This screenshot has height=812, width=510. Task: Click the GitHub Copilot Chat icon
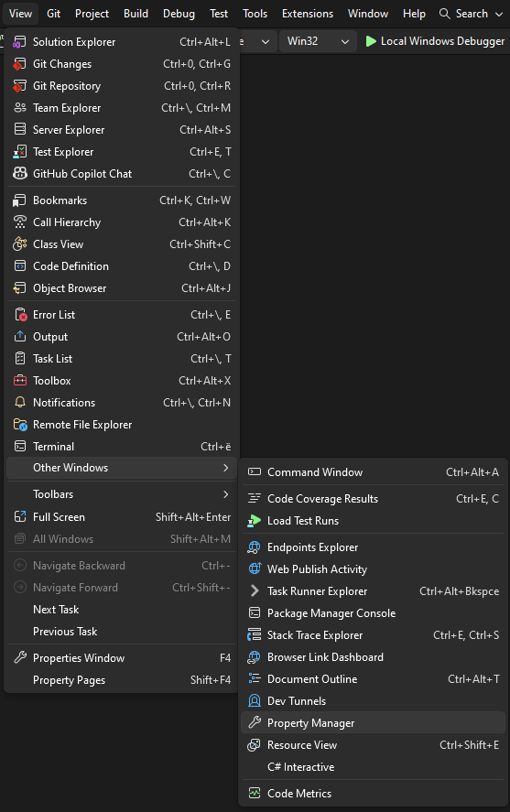pos(19,174)
